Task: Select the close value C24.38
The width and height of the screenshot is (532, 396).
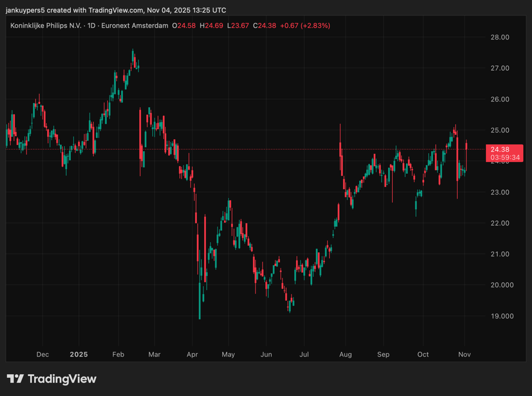Action: pos(264,25)
